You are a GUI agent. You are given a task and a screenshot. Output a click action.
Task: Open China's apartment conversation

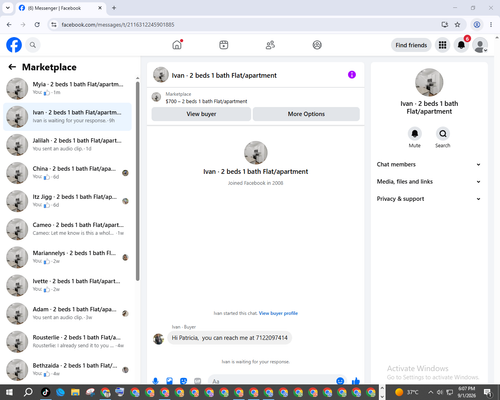tap(68, 173)
